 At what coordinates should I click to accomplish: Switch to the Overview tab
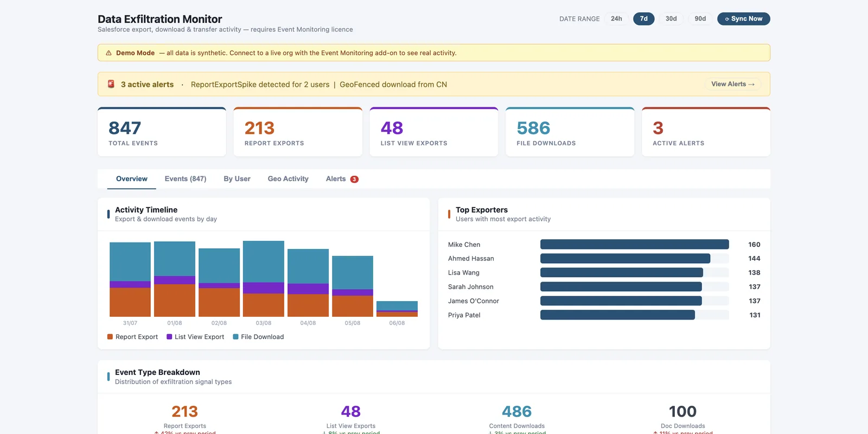click(132, 179)
